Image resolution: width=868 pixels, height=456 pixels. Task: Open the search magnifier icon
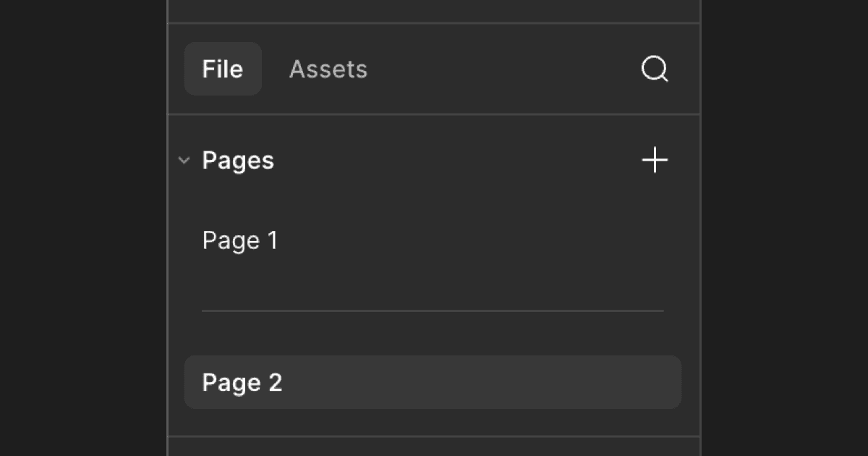click(655, 69)
